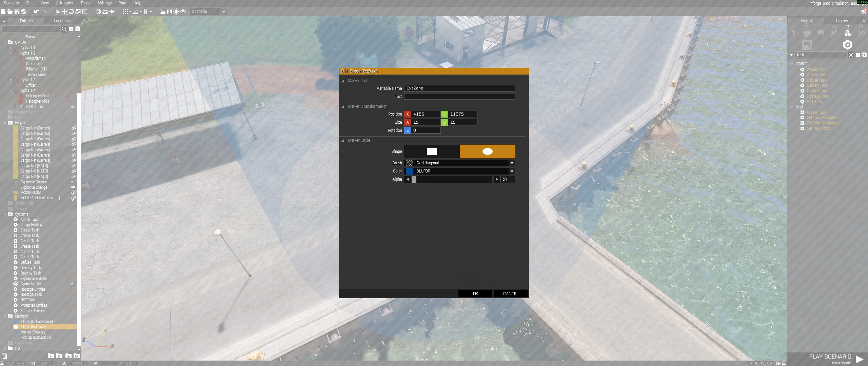The width and height of the screenshot is (868, 366).
Task: Switch to the Locations tab
Action: coord(62,21)
